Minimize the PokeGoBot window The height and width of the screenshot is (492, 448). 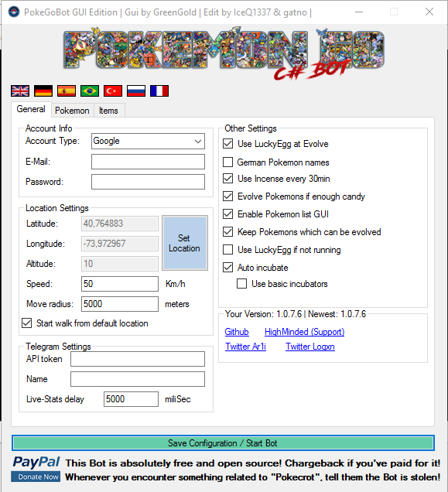click(359, 12)
